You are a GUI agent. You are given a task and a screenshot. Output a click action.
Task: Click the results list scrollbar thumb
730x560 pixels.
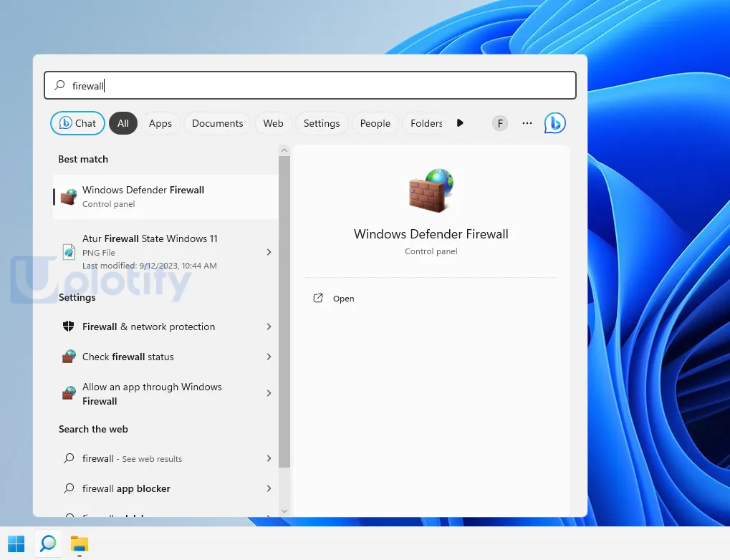pos(284,312)
